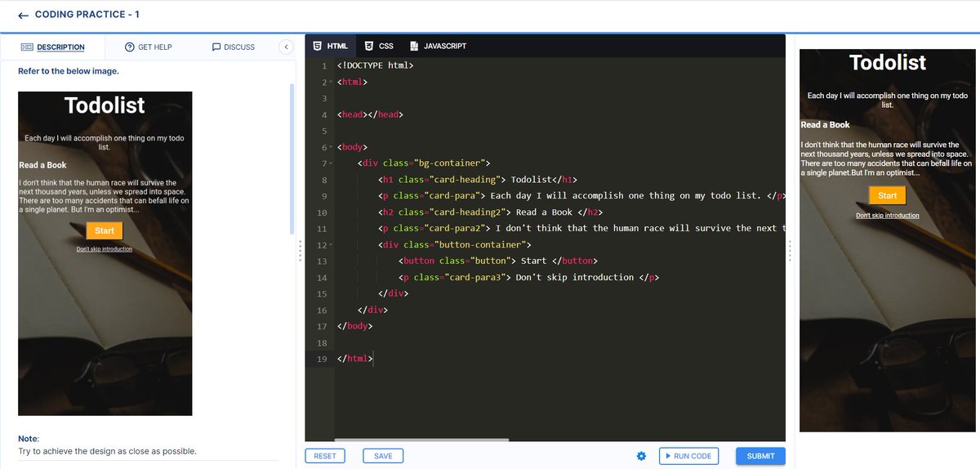Place cursor at closing html tag line 19
Image resolution: width=980 pixels, height=469 pixels.
pyautogui.click(x=354, y=359)
